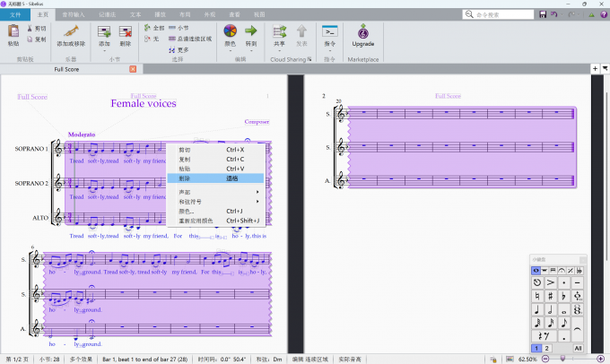Click More (更多) selection options

pyautogui.click(x=179, y=50)
